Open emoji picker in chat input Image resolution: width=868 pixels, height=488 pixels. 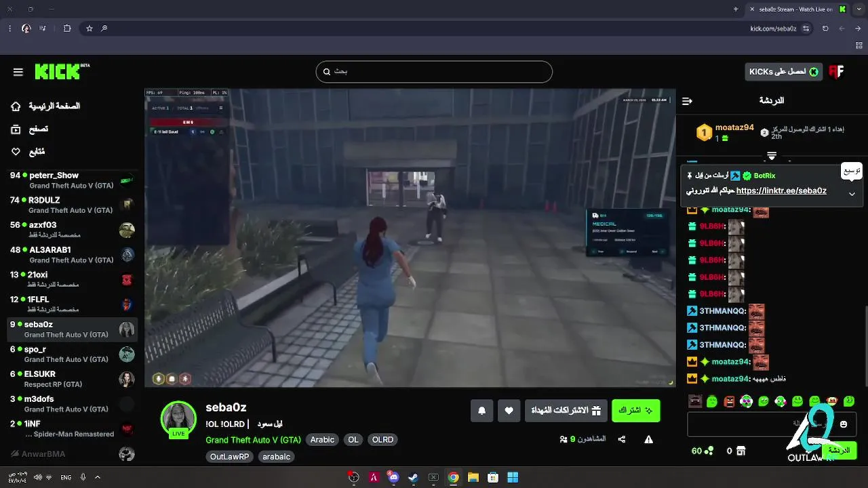[844, 424]
